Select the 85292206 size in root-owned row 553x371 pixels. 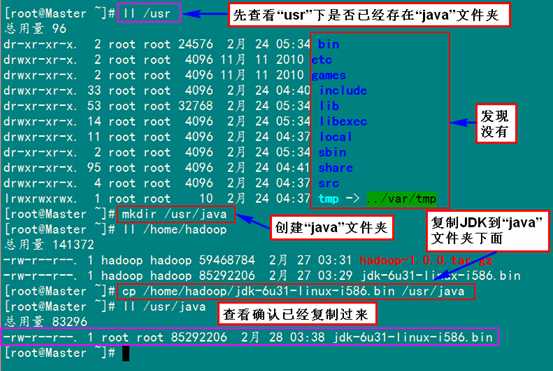click(x=199, y=337)
